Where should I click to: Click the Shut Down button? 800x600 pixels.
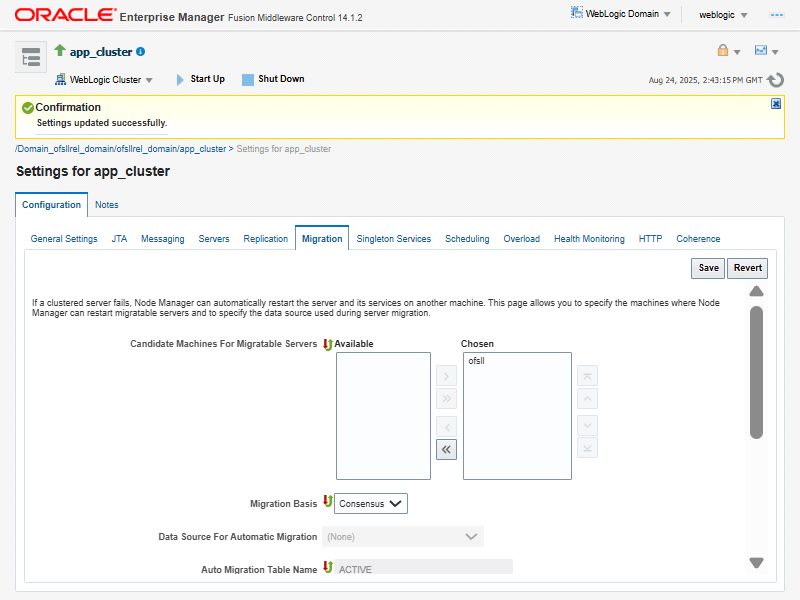click(273, 79)
